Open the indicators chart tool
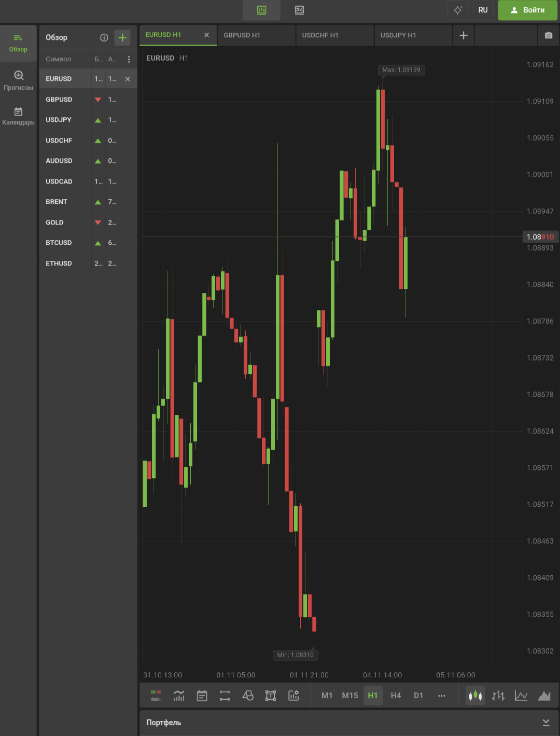Screen dimensions: 560x736 click(179, 696)
